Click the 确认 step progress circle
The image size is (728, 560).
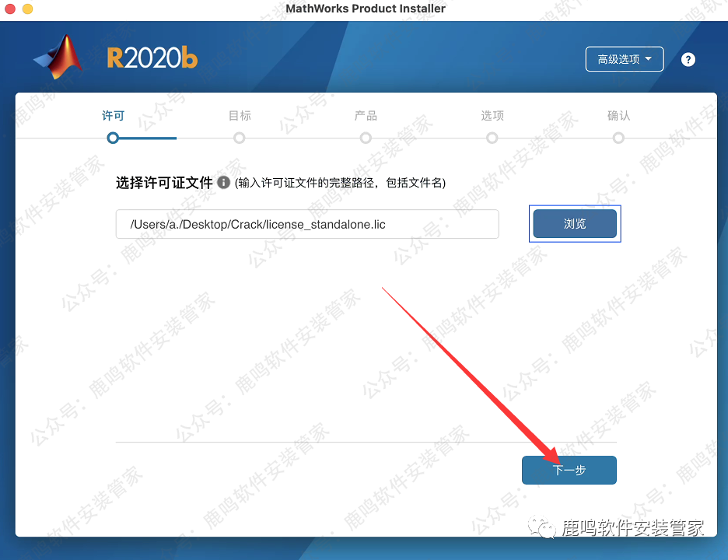[618, 138]
